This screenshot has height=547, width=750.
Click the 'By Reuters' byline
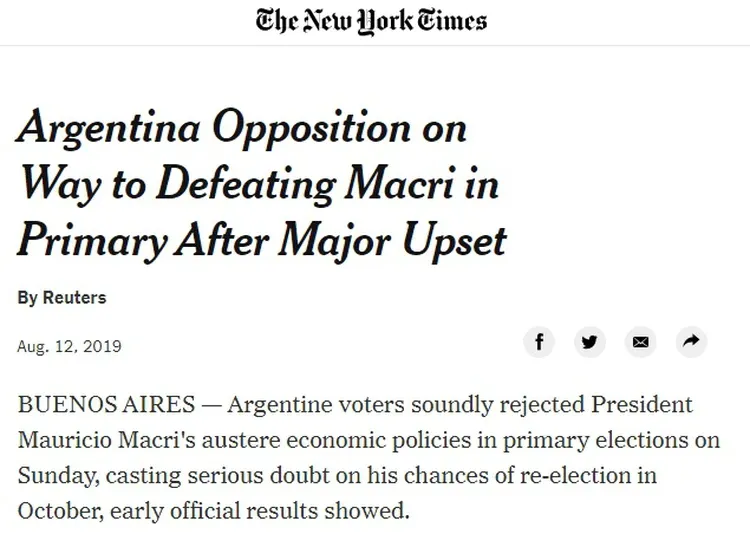pos(62,298)
